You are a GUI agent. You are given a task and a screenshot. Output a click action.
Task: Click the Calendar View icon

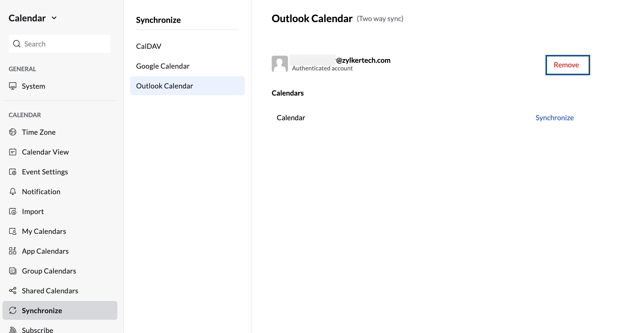(x=13, y=152)
